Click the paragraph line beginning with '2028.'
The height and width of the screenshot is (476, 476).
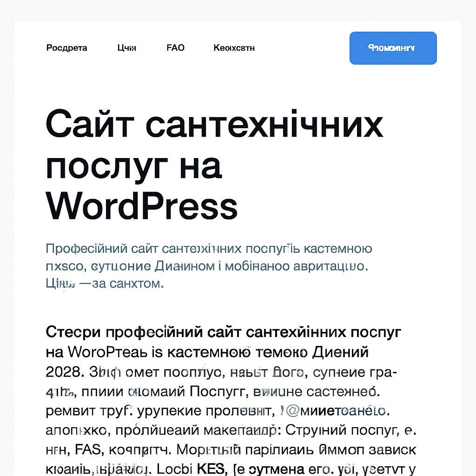click(x=221, y=372)
